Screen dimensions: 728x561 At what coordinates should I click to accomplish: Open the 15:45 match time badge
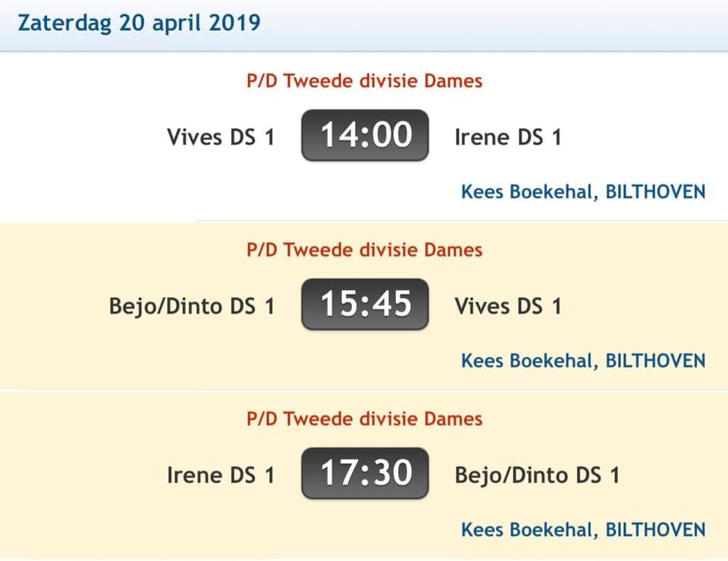(365, 305)
